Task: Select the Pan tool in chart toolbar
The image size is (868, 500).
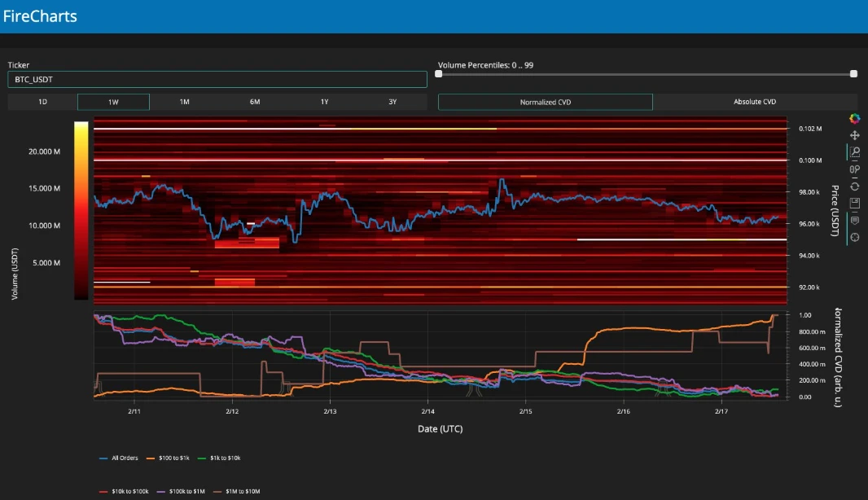Action: pyautogui.click(x=855, y=135)
